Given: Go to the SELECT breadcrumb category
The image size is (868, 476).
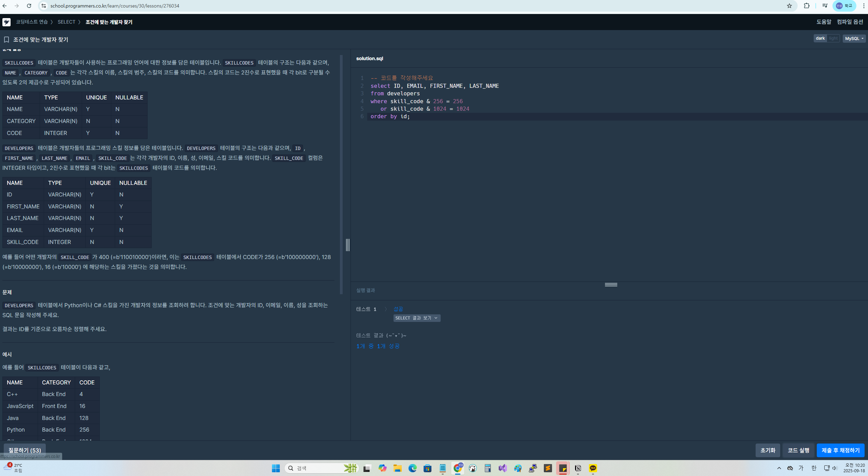Looking at the screenshot, I should pyautogui.click(x=66, y=22).
